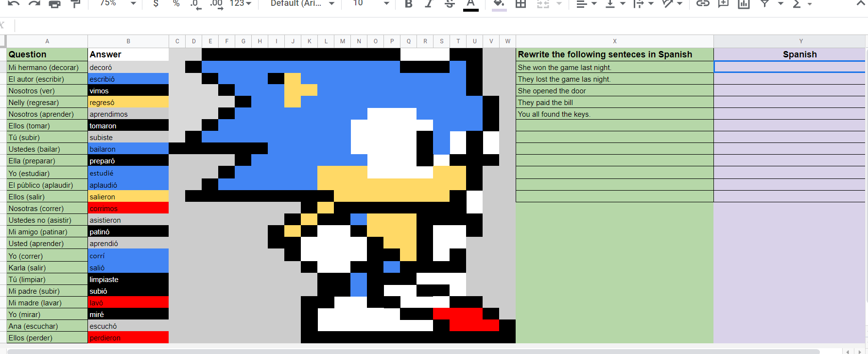This screenshot has width=868, height=354.
Task: Click the Redo icon
Action: tap(34, 3)
